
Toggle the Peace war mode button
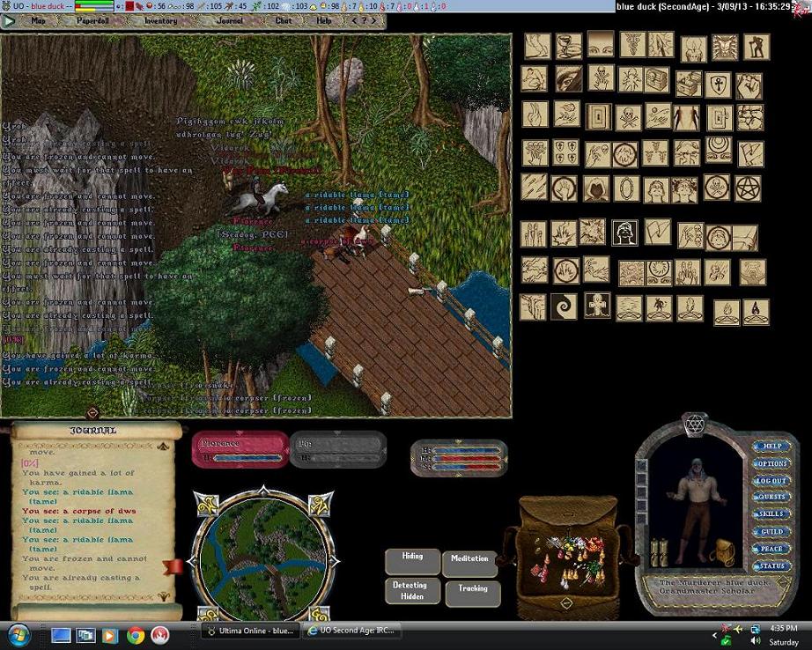[x=770, y=549]
